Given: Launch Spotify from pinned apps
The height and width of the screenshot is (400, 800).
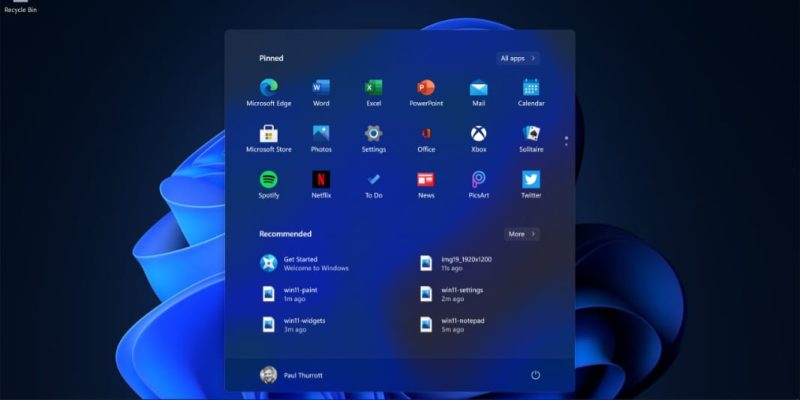Looking at the screenshot, I should (268, 180).
